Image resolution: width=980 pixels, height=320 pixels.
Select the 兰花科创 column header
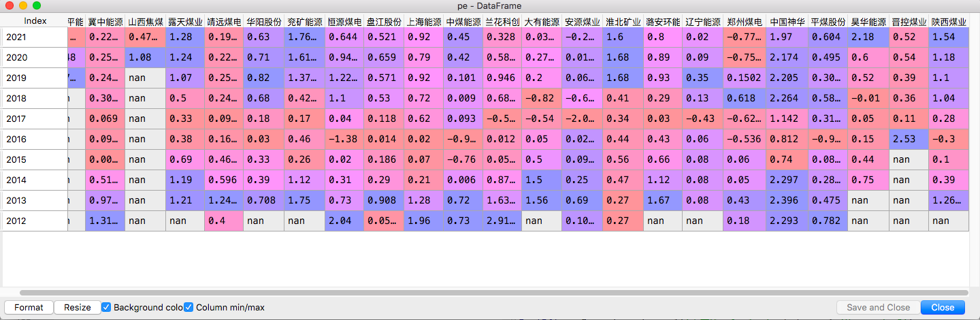coord(502,22)
